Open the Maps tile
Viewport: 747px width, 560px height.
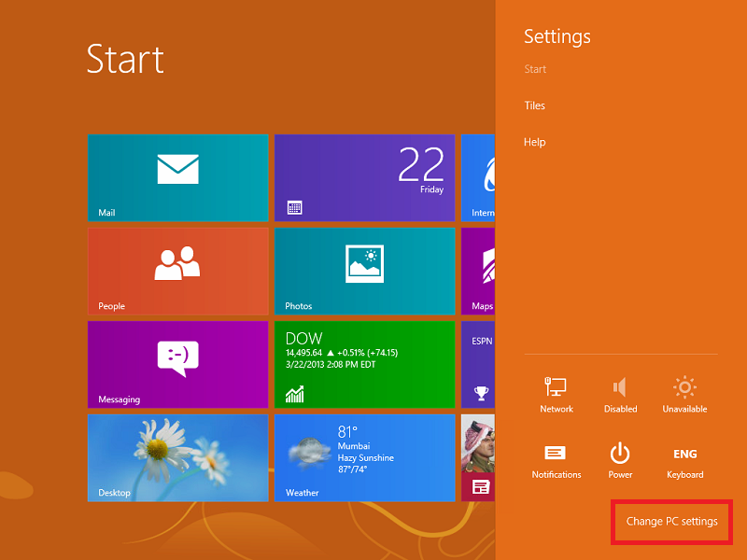pos(478,271)
